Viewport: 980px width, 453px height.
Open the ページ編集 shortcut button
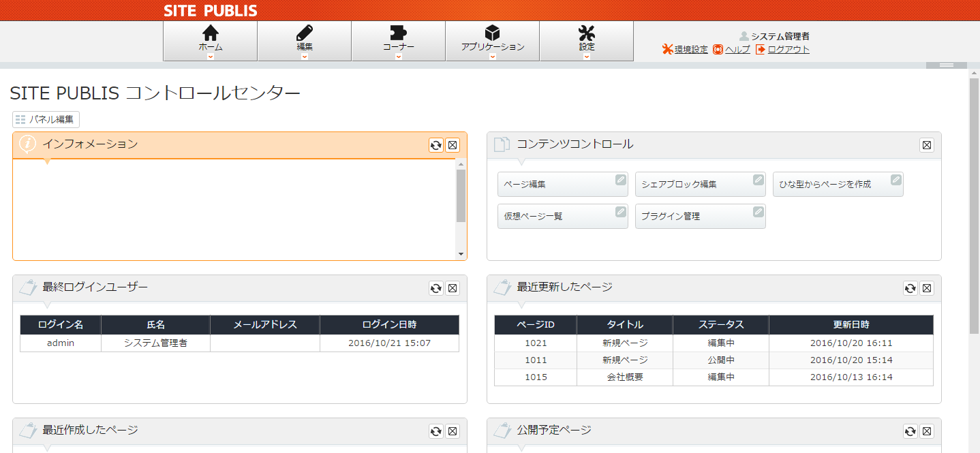pos(563,184)
